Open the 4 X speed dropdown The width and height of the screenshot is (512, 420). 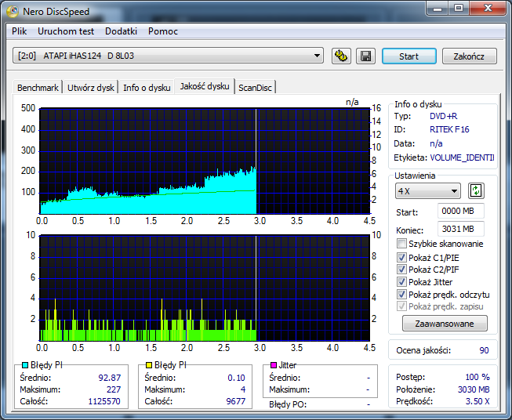pos(428,191)
